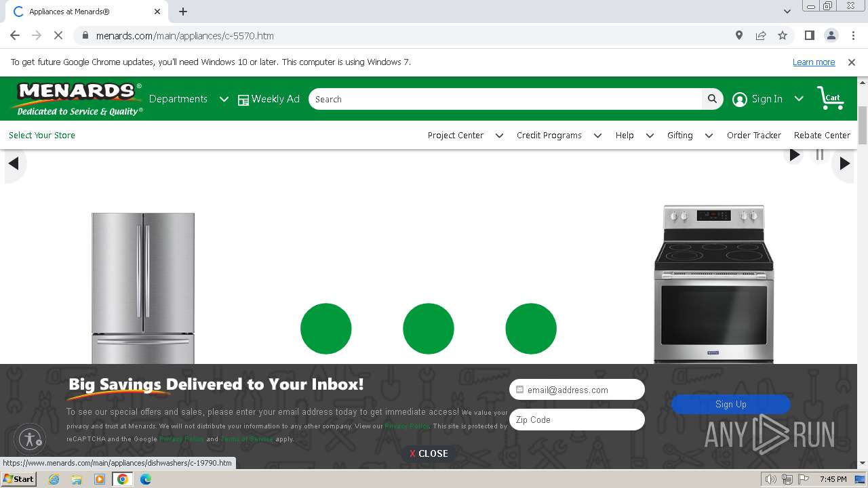Click the stainless range product image
The height and width of the screenshot is (488, 868).
(x=713, y=283)
